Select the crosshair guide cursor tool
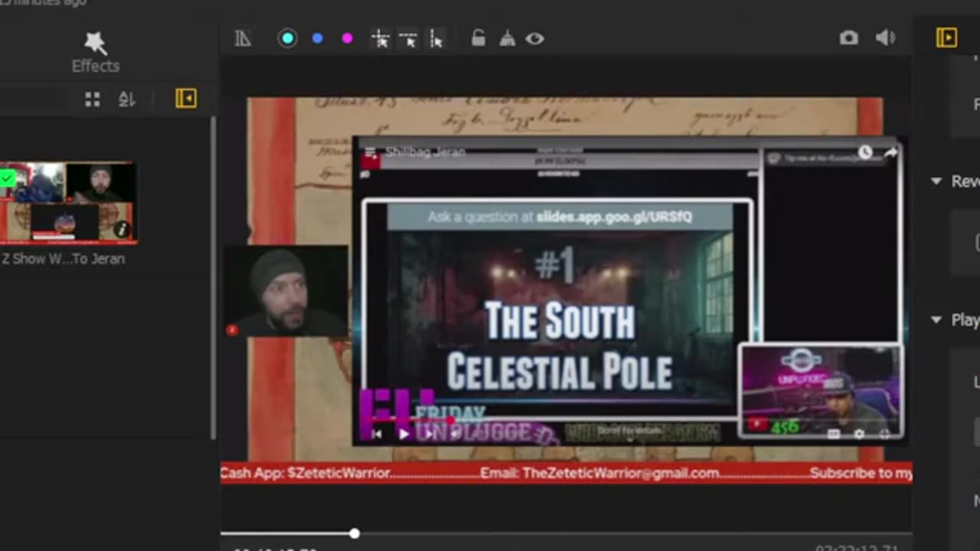Image resolution: width=980 pixels, height=551 pixels. (381, 39)
